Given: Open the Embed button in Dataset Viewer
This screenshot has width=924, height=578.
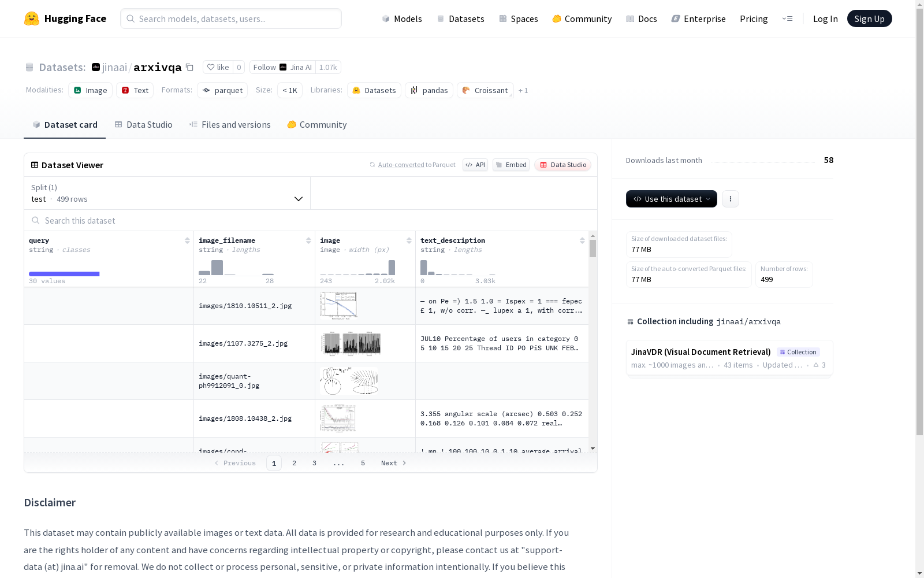Looking at the screenshot, I should click(511, 165).
